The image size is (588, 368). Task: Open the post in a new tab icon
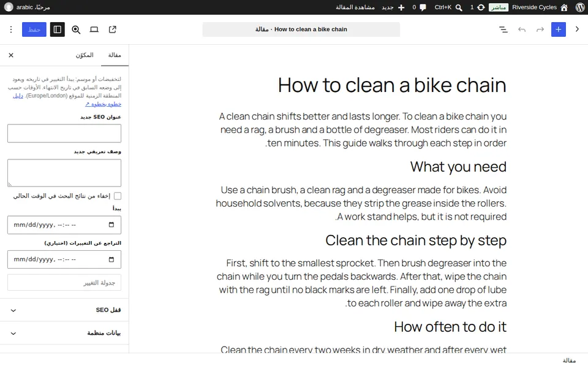(113, 29)
